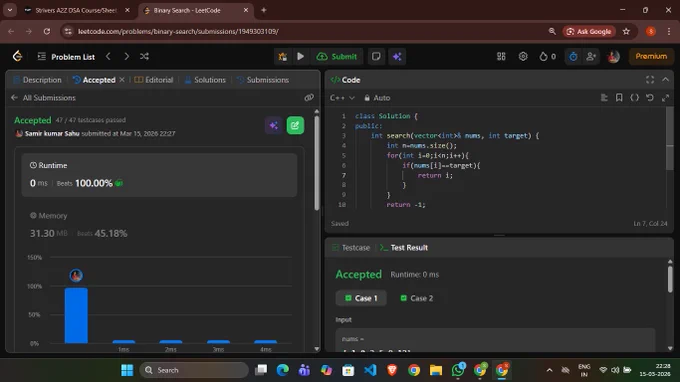Toggle the timer clock icon
The image size is (680, 382).
coord(573,56)
